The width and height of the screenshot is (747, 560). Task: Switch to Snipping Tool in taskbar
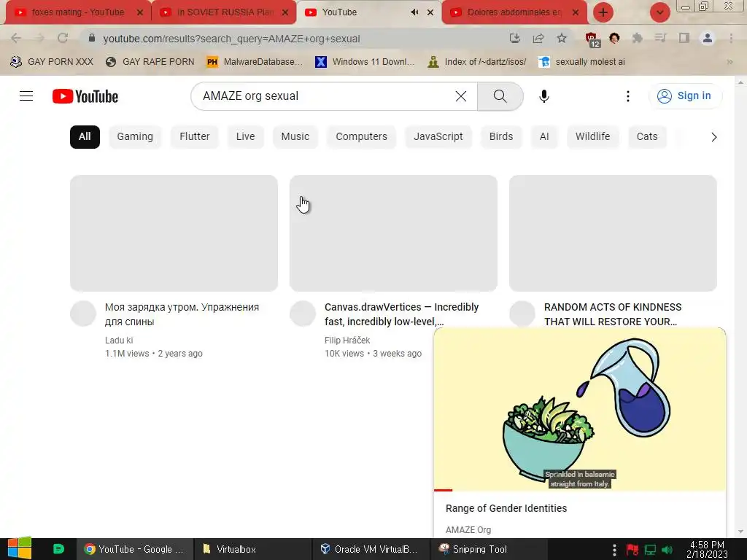[489, 550]
